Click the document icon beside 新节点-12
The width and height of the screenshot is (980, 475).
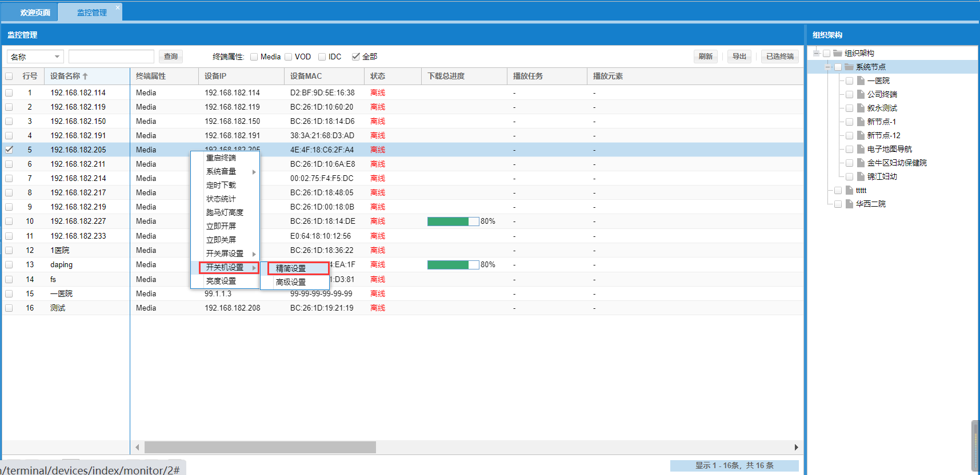point(861,135)
